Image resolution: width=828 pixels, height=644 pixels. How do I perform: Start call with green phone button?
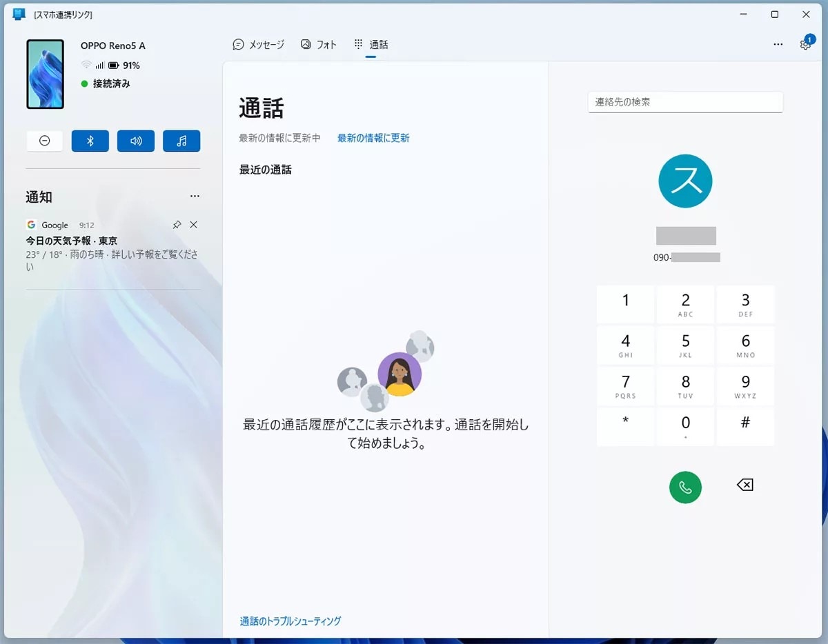tap(685, 487)
